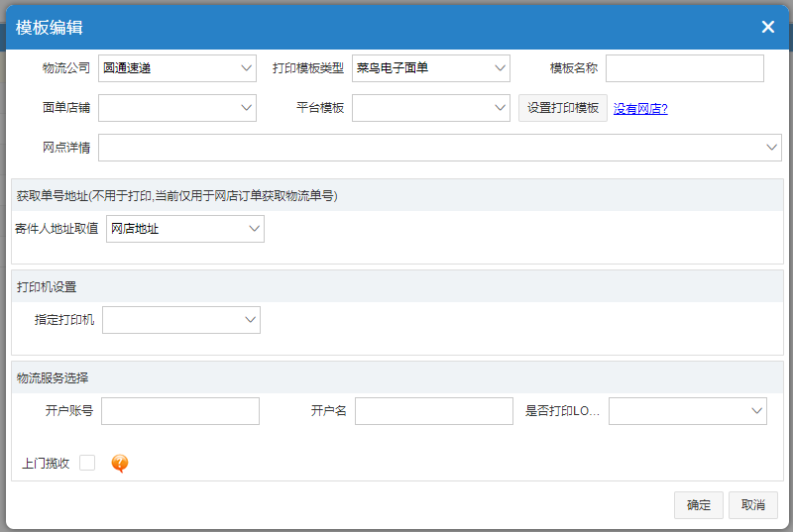Confirm with the 确定 button
Viewport: 793px width, 532px height.
click(699, 504)
